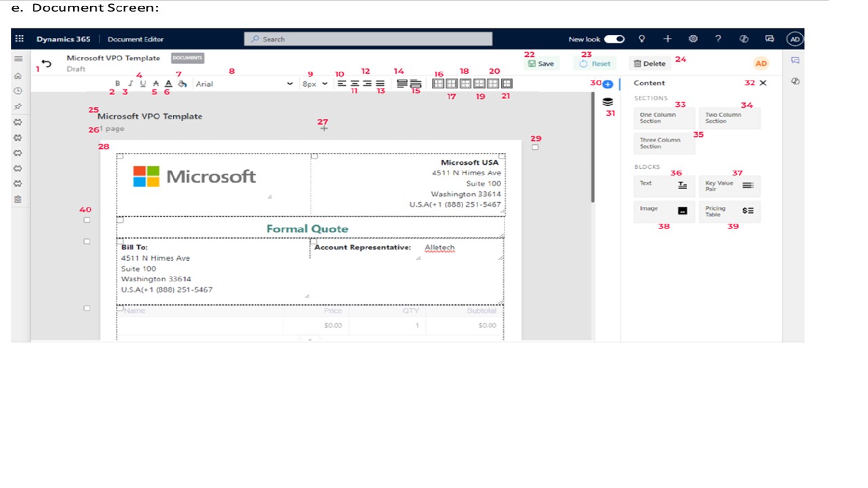Click the orange AD avatar near Delete

762,63
